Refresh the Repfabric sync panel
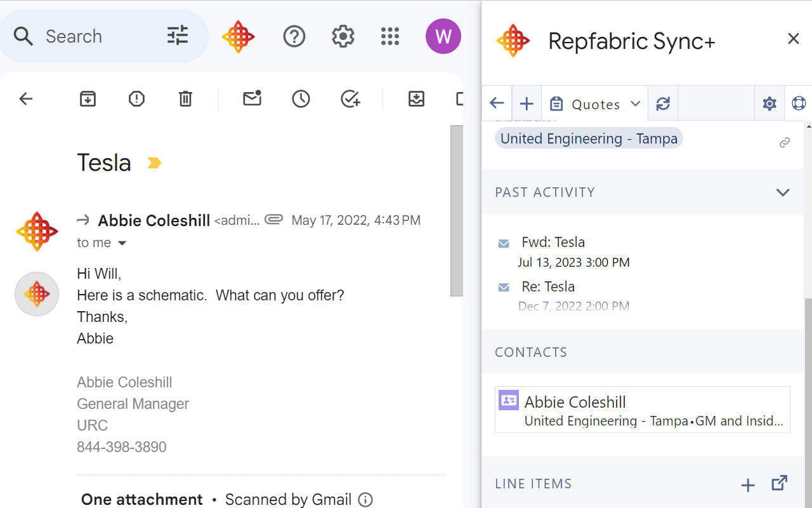The image size is (812, 508). pyautogui.click(x=663, y=104)
